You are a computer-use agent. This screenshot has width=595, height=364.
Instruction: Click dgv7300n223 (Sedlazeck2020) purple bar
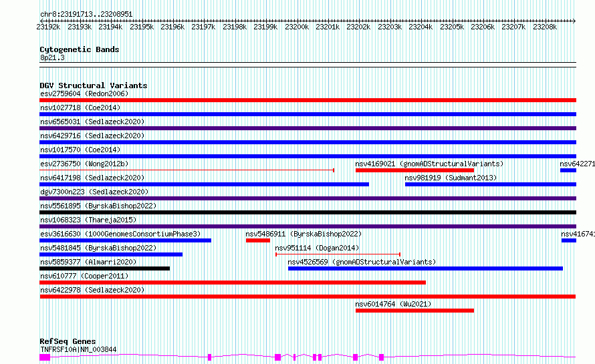pos(308,198)
